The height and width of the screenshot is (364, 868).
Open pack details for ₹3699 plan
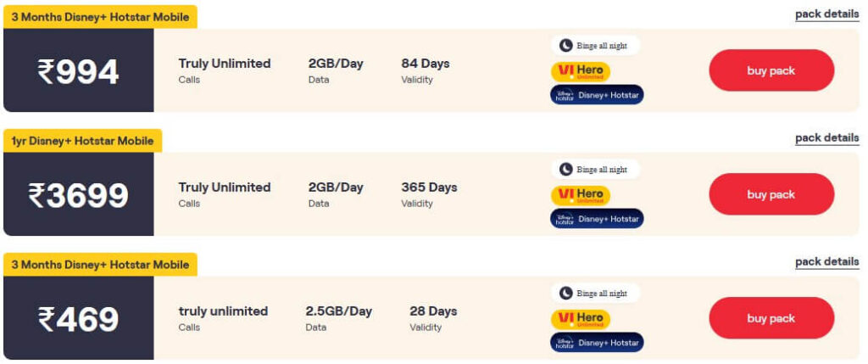(827, 138)
